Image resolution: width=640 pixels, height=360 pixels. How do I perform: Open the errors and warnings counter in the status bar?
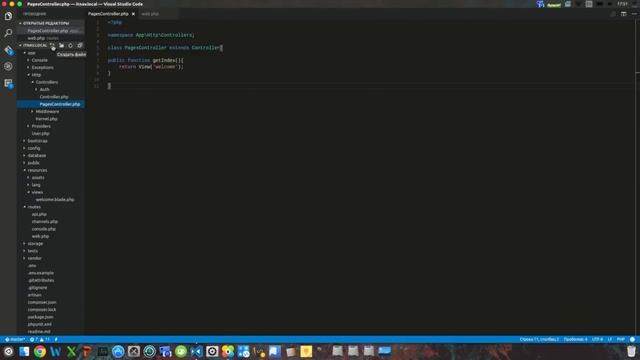(40, 339)
